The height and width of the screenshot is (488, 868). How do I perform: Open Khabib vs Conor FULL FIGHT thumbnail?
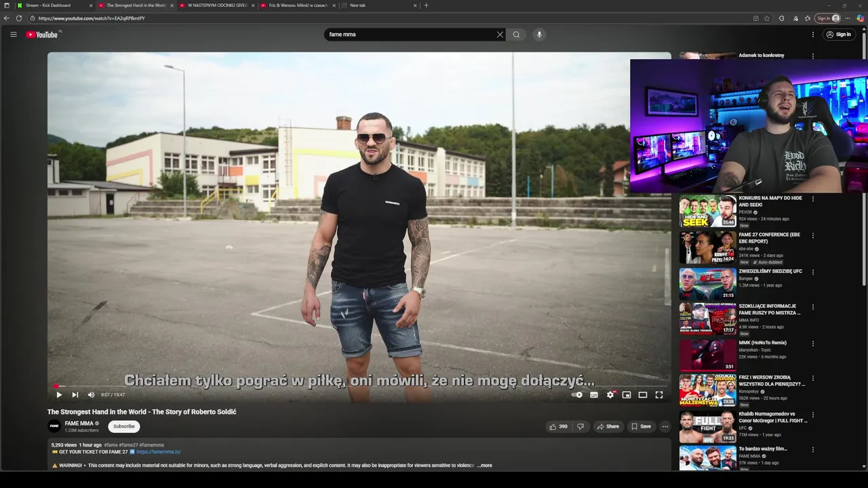point(707,426)
